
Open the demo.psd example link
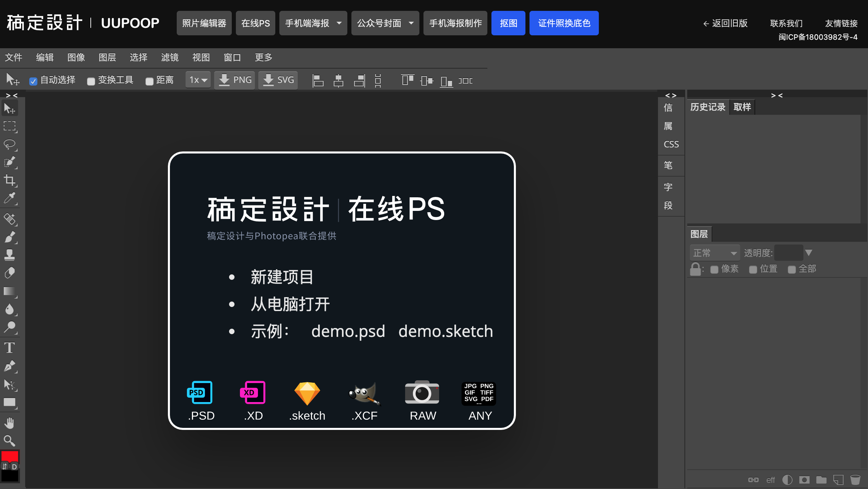pos(348,331)
